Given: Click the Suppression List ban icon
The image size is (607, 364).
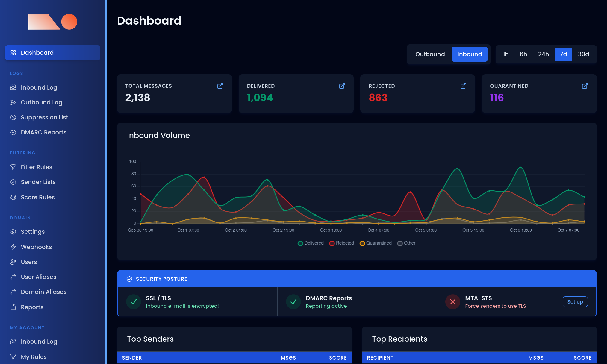Looking at the screenshot, I should click(13, 117).
